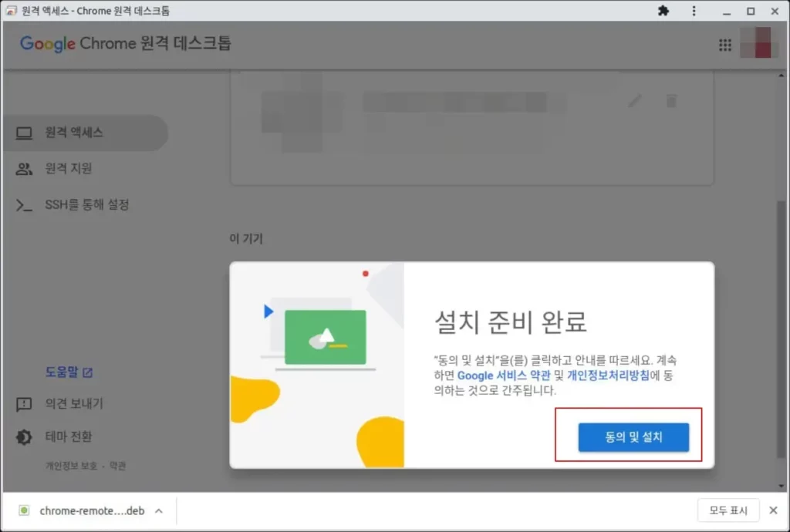The height and width of the screenshot is (532, 790).
Task: Click the pencil edit icon on device card
Action: point(635,101)
